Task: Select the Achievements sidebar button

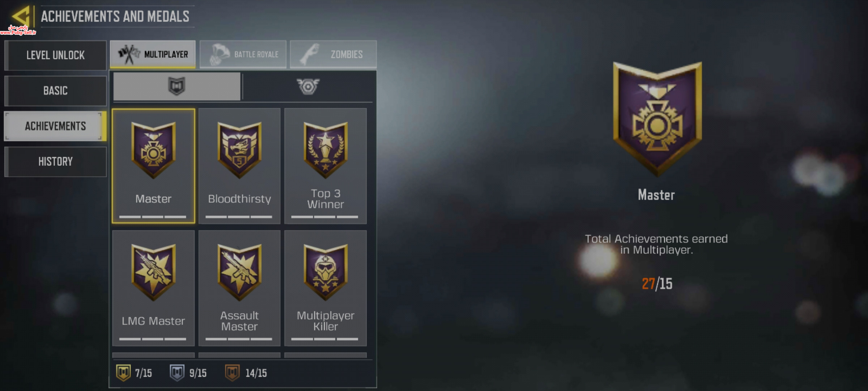Action: pyautogui.click(x=55, y=126)
